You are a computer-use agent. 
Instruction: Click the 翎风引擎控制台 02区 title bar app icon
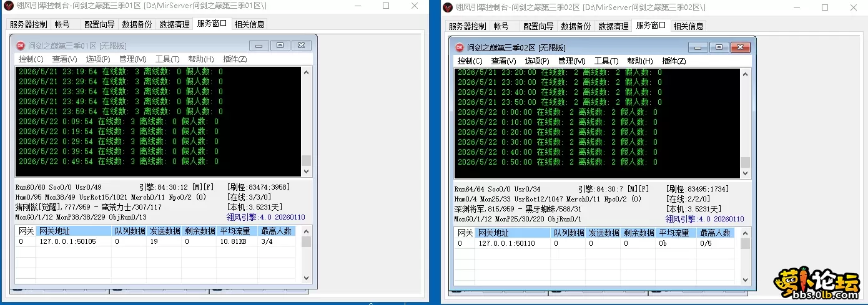[x=447, y=7]
